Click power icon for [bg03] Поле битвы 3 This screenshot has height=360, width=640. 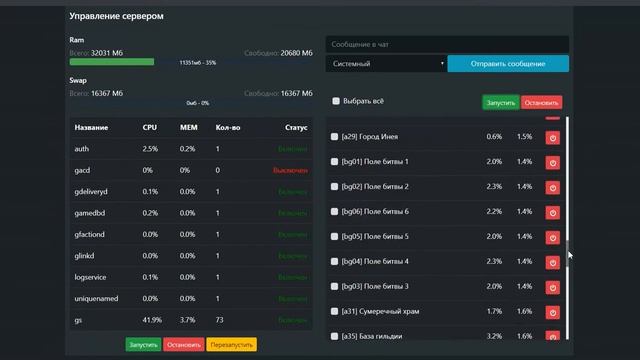pos(553,287)
